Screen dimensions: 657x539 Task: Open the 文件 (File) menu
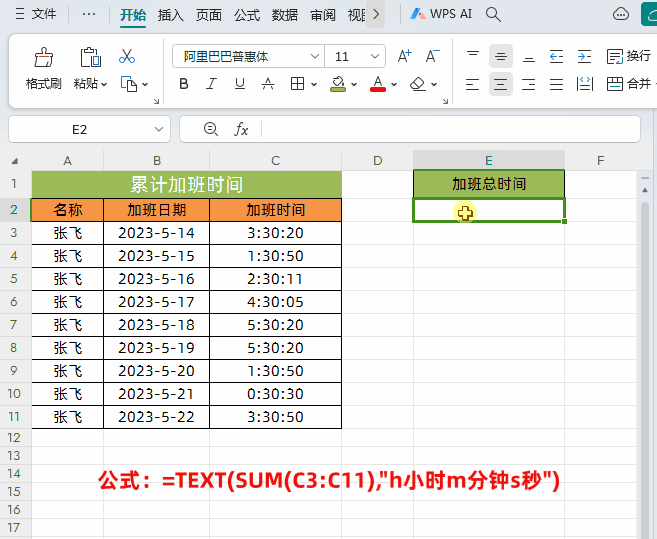[x=36, y=14]
